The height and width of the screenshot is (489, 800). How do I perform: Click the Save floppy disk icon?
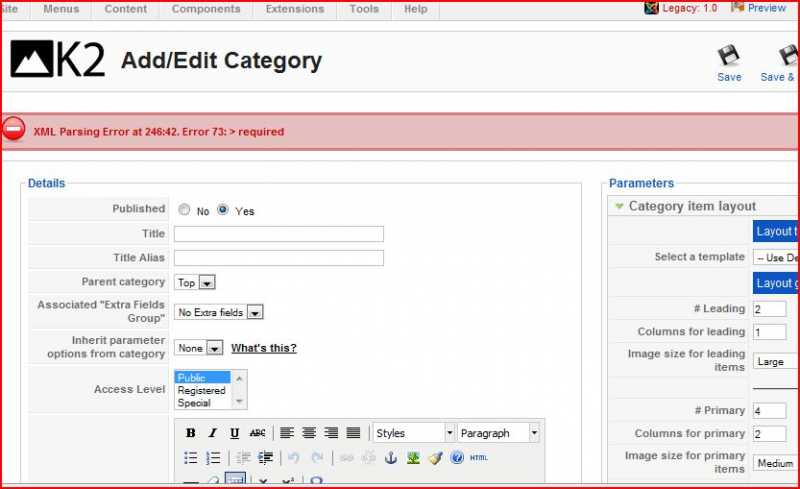(729, 55)
